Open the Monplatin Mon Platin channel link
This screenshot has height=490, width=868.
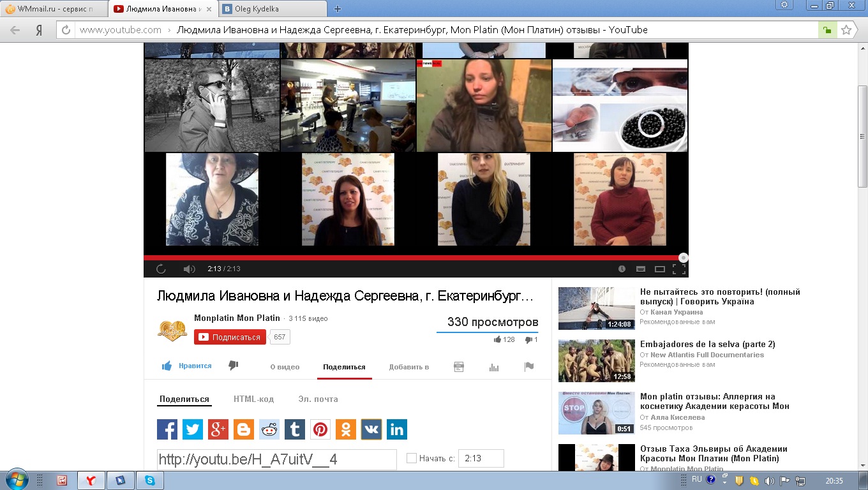point(237,318)
